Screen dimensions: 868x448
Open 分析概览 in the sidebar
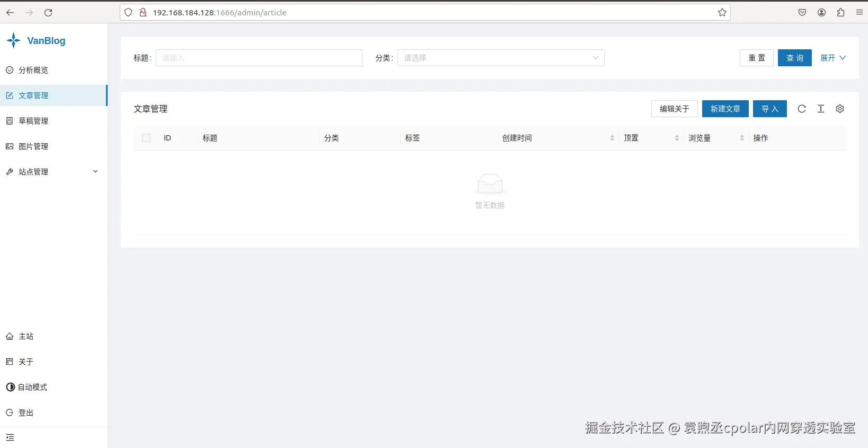point(54,70)
